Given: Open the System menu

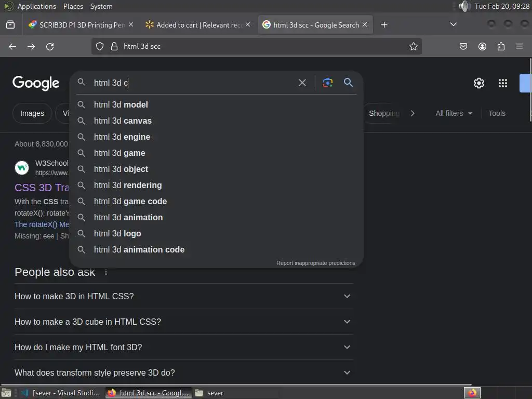Looking at the screenshot, I should [x=101, y=6].
